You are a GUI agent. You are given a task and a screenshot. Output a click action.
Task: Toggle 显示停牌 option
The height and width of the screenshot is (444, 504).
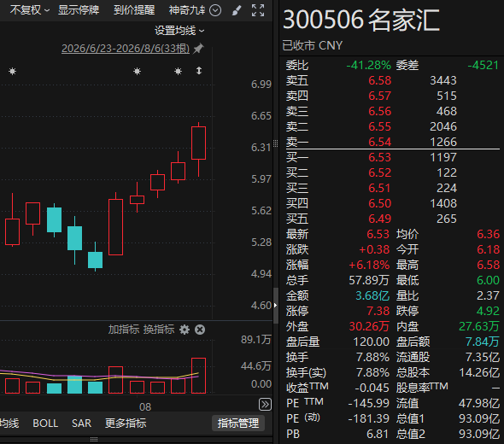[79, 10]
